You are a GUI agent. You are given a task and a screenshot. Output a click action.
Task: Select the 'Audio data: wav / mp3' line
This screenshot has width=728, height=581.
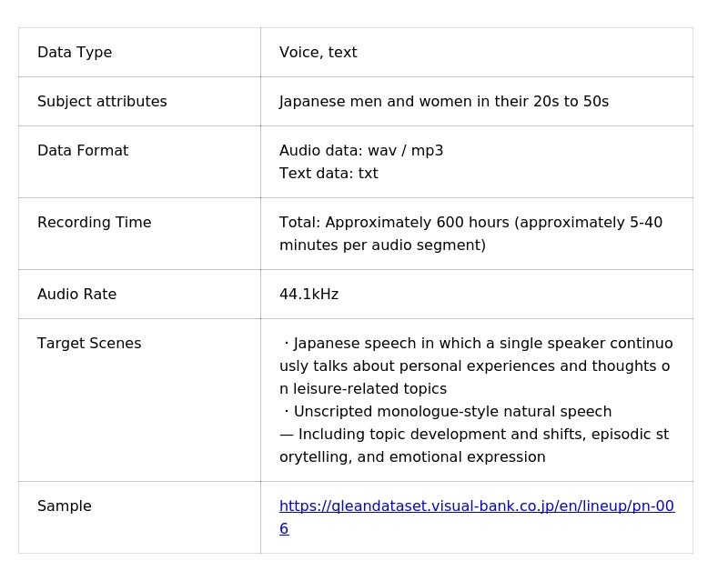pyautogui.click(x=361, y=151)
